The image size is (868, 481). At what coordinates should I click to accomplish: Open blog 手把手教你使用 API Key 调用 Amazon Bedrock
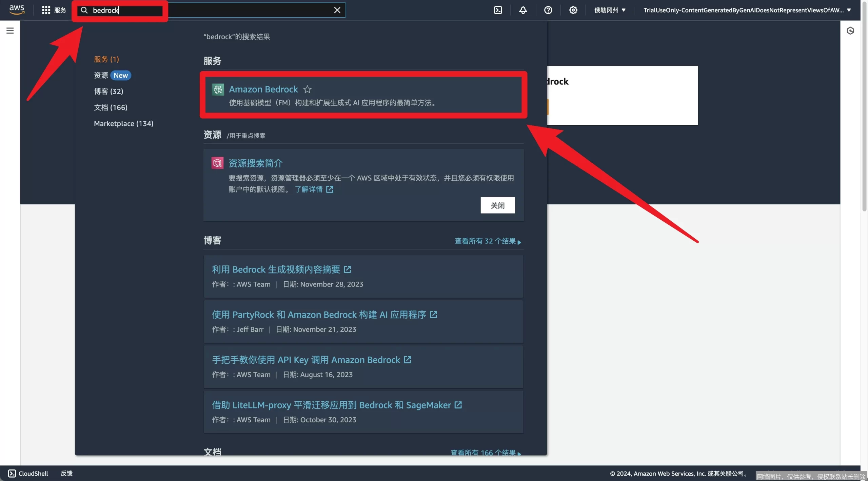[x=306, y=360]
